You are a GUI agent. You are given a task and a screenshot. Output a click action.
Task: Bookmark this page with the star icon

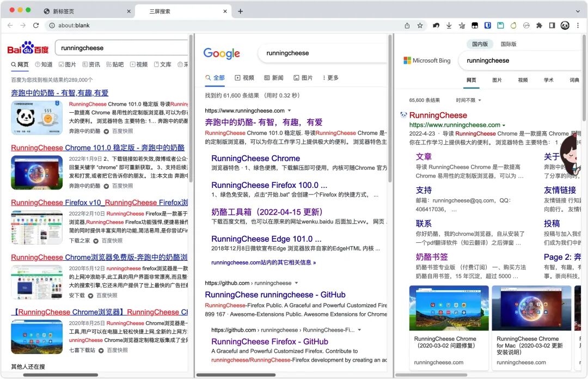(420, 26)
